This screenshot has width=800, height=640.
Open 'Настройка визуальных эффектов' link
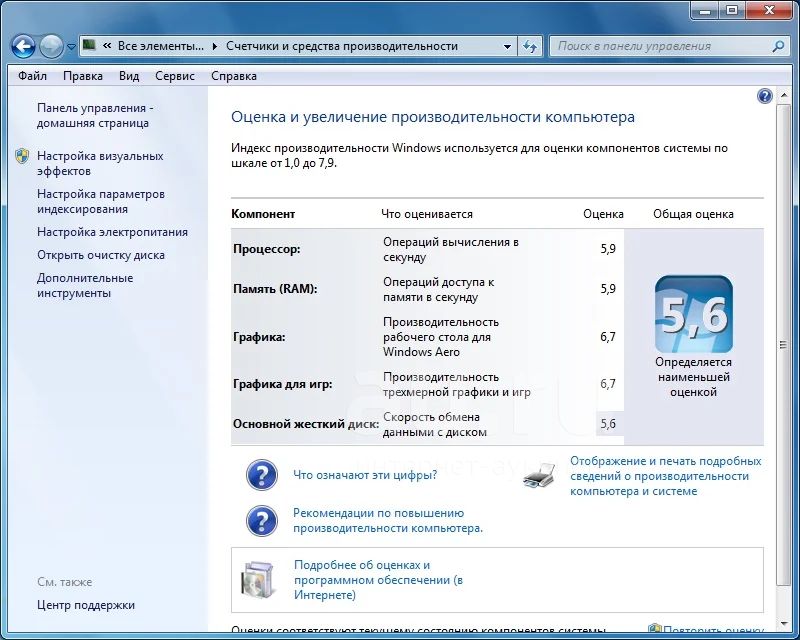(x=100, y=163)
